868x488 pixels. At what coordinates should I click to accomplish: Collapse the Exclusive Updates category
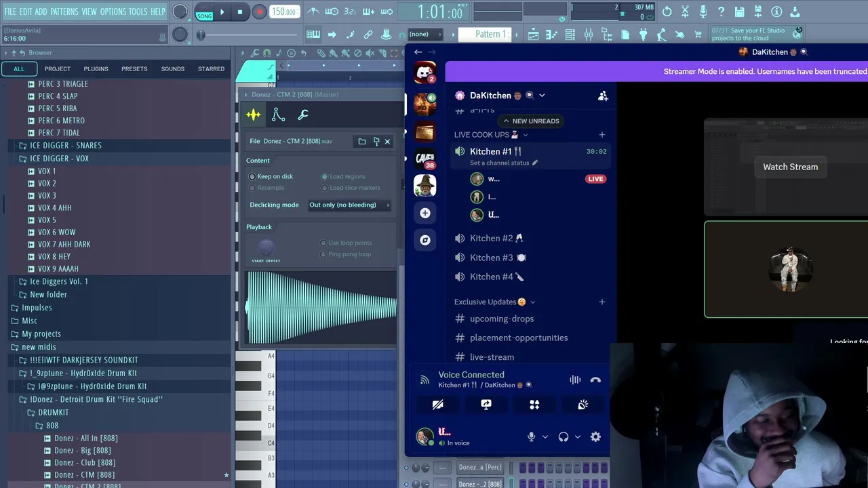click(494, 302)
